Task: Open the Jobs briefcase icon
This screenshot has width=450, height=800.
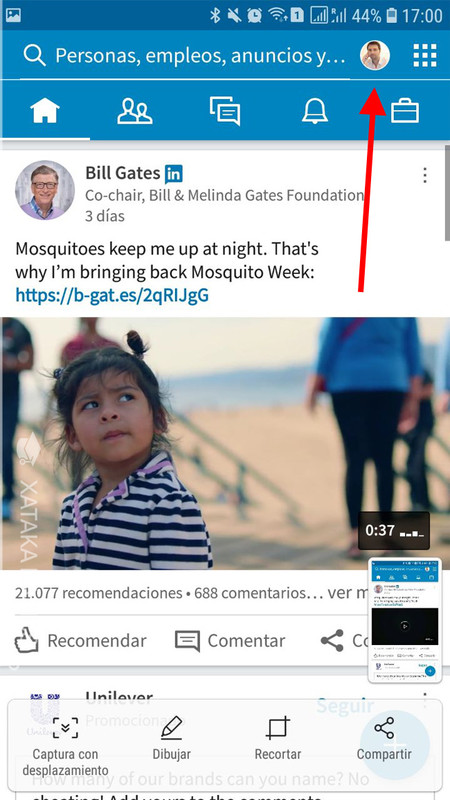Action: coord(405,111)
